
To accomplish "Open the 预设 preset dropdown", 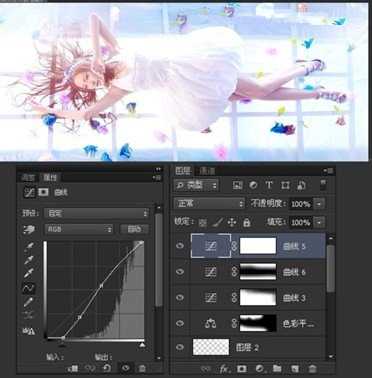I will tap(97, 213).
